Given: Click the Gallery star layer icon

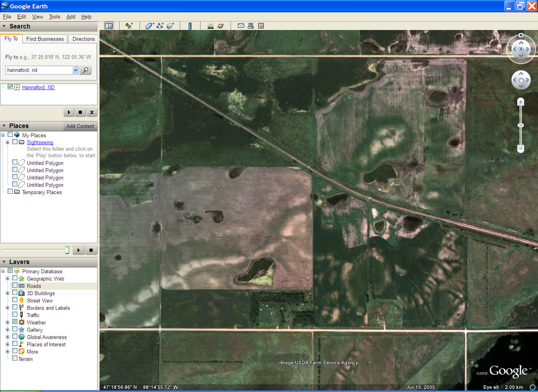Looking at the screenshot, I should click(22, 330).
